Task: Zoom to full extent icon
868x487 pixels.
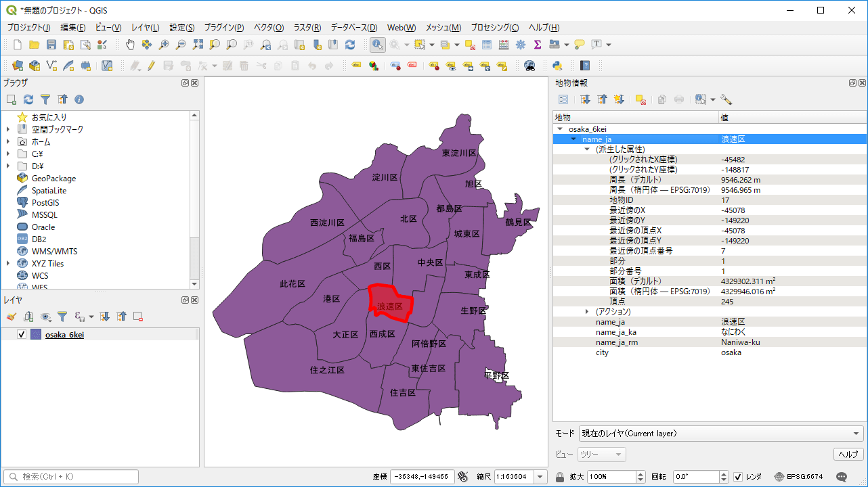Action: click(198, 45)
